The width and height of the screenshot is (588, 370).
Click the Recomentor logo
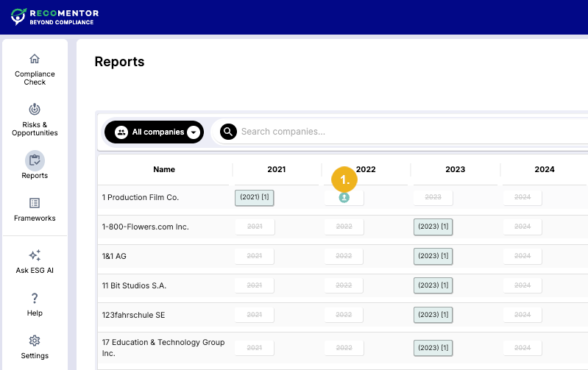click(x=54, y=17)
